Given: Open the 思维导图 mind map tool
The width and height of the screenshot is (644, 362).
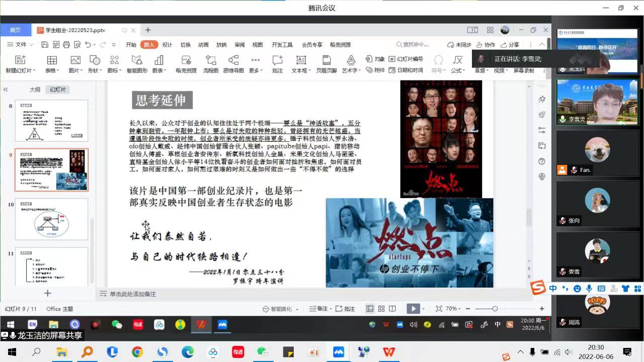Looking at the screenshot, I should point(233,64).
